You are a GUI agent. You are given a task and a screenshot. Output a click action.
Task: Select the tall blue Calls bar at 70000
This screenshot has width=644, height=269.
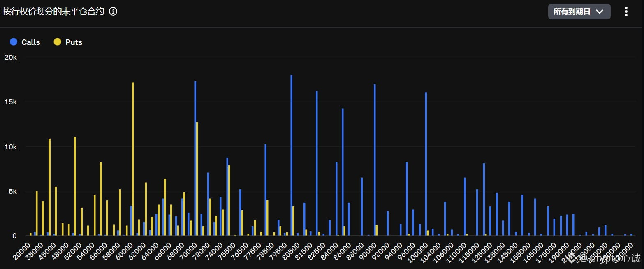pyautogui.click(x=195, y=158)
